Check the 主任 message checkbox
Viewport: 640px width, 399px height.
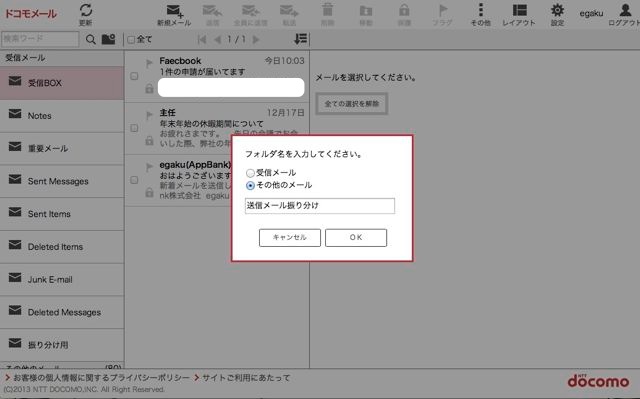[134, 128]
